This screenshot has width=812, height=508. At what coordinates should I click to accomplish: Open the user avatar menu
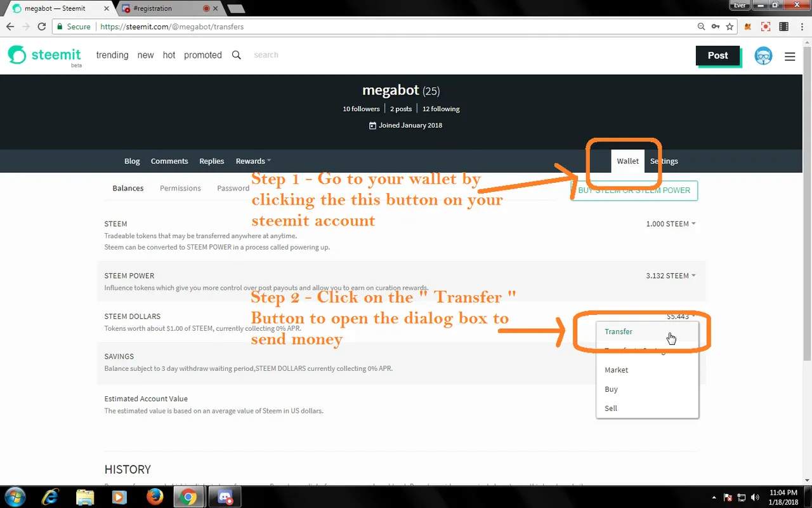(x=763, y=56)
